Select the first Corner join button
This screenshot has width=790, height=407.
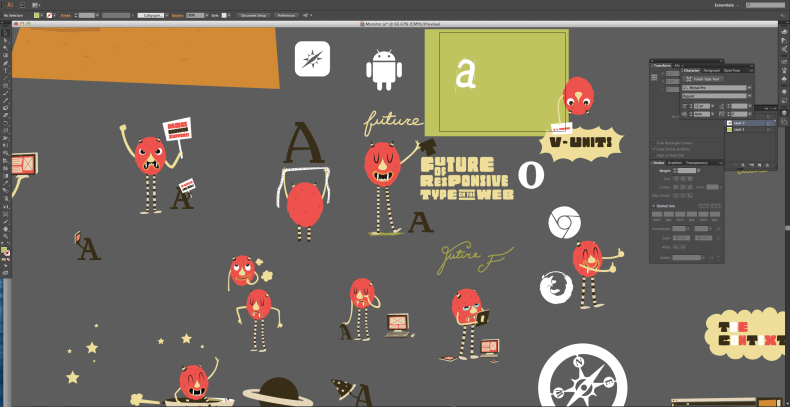pyautogui.click(x=676, y=187)
